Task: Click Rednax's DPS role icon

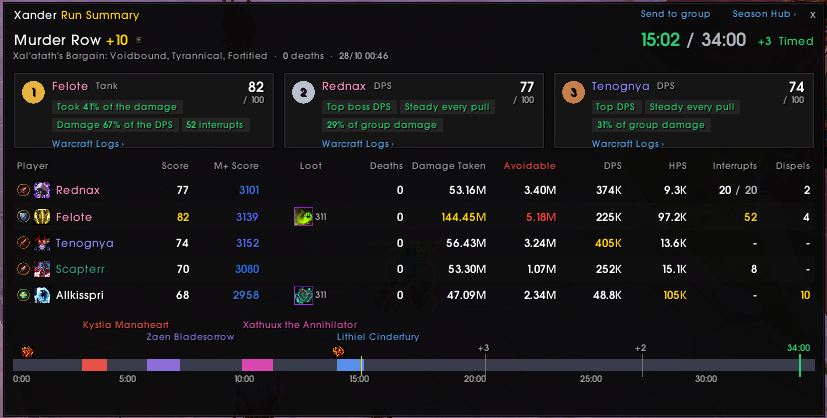Action: click(x=23, y=190)
